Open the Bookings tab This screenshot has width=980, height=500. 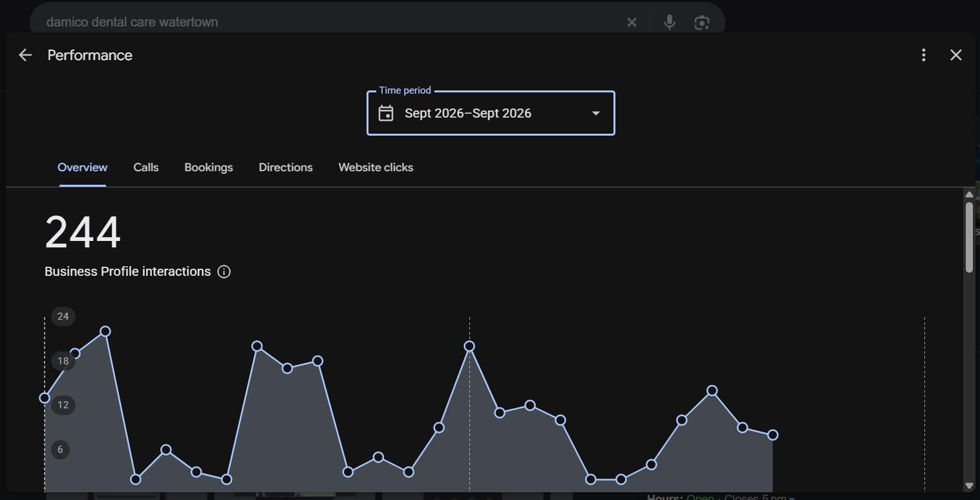[x=209, y=167]
